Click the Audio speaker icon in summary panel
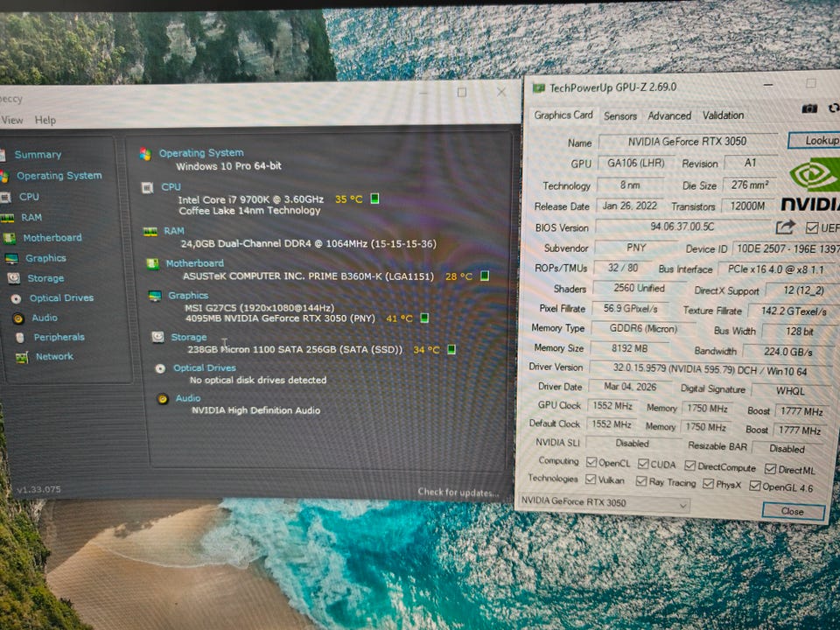Image resolution: width=840 pixels, height=630 pixels. (163, 399)
